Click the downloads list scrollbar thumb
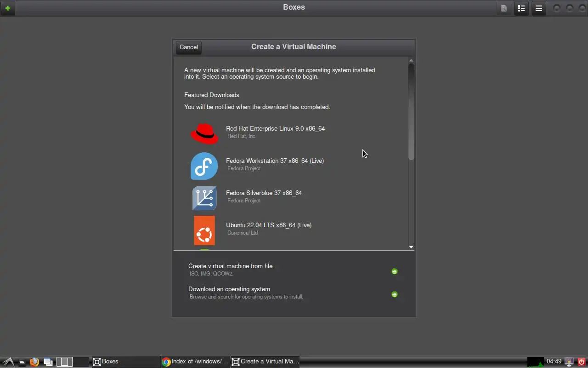588x368 pixels. [x=411, y=112]
